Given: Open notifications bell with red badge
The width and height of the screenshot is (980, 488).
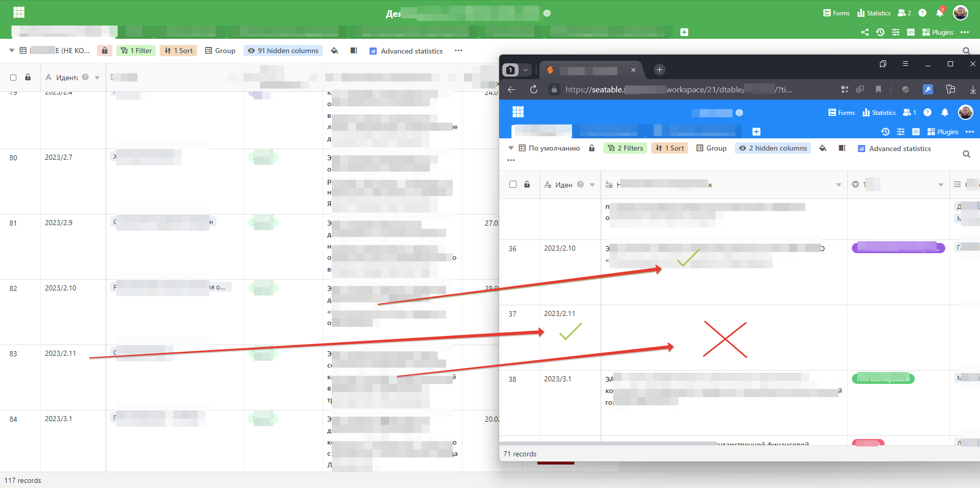Looking at the screenshot, I should point(940,13).
